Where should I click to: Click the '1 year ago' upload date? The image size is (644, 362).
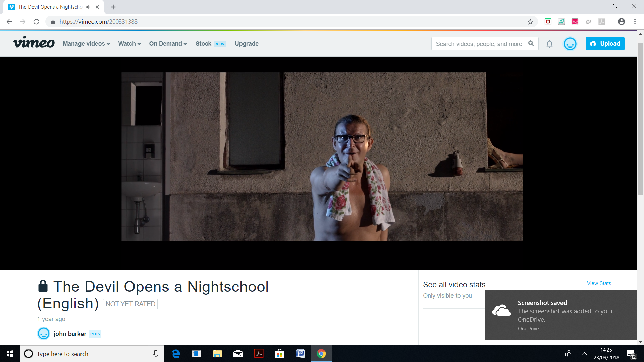tap(51, 319)
